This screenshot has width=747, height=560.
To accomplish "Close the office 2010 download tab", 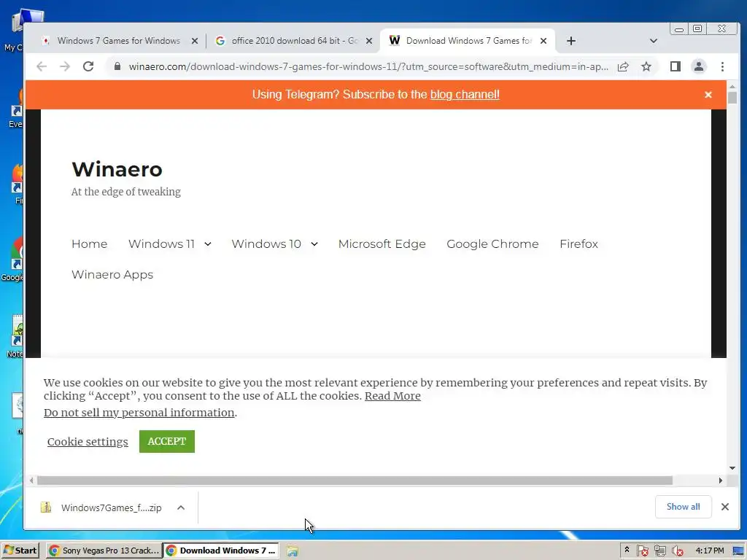I will (368, 41).
